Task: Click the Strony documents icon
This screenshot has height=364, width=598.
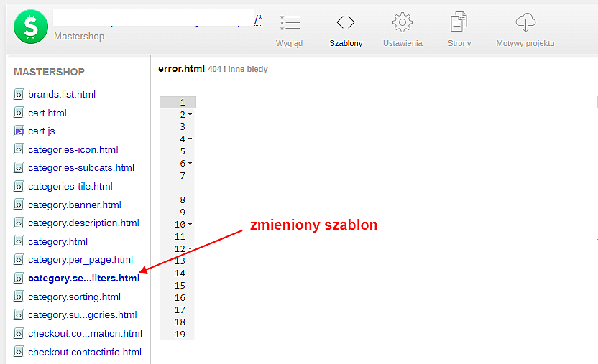Action: [459, 22]
